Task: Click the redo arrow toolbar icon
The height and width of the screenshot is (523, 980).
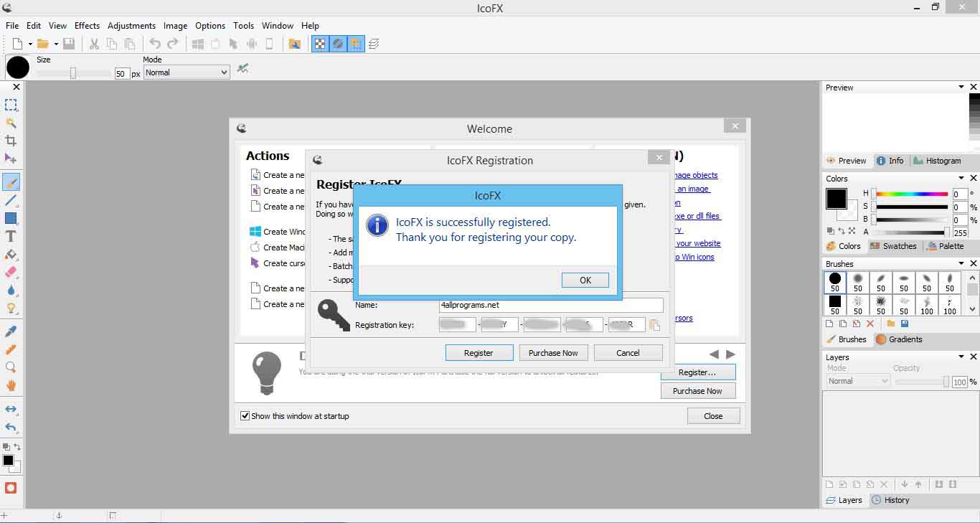Action: [172, 44]
